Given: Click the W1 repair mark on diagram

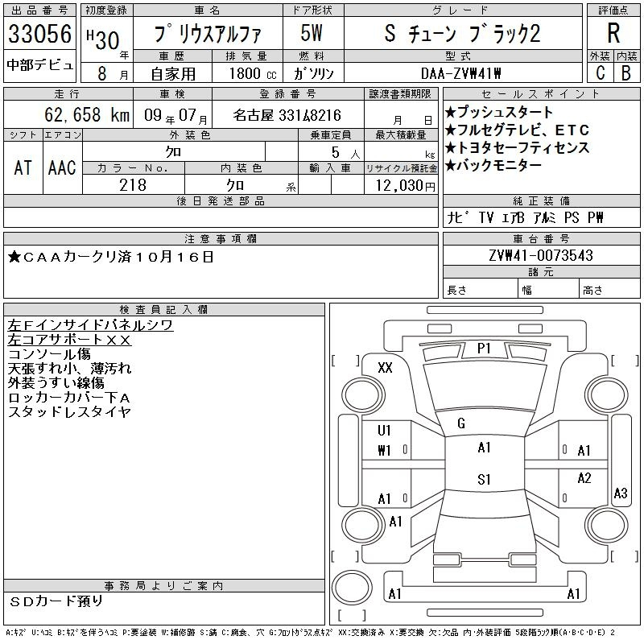Looking at the screenshot, I should click(x=385, y=451).
